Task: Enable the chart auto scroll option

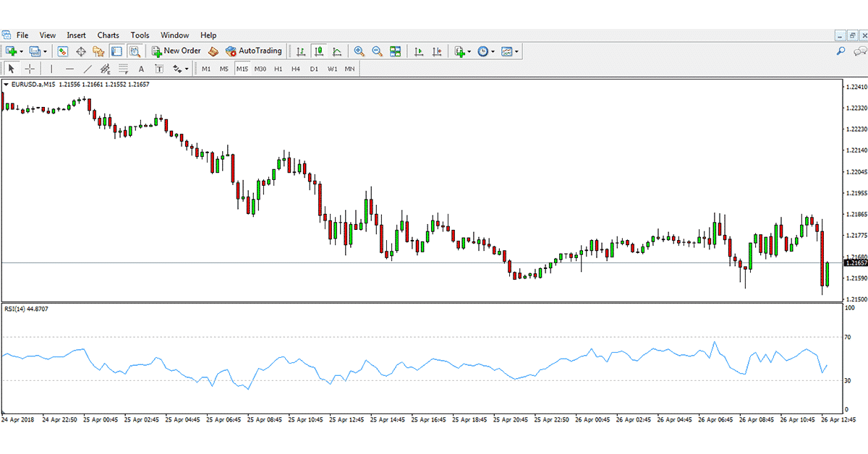Action: (x=418, y=51)
